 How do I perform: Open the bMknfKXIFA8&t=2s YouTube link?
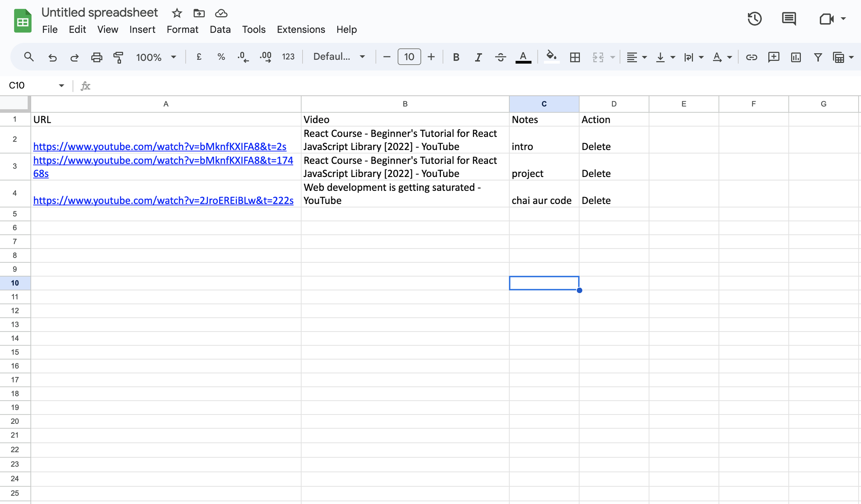click(160, 147)
